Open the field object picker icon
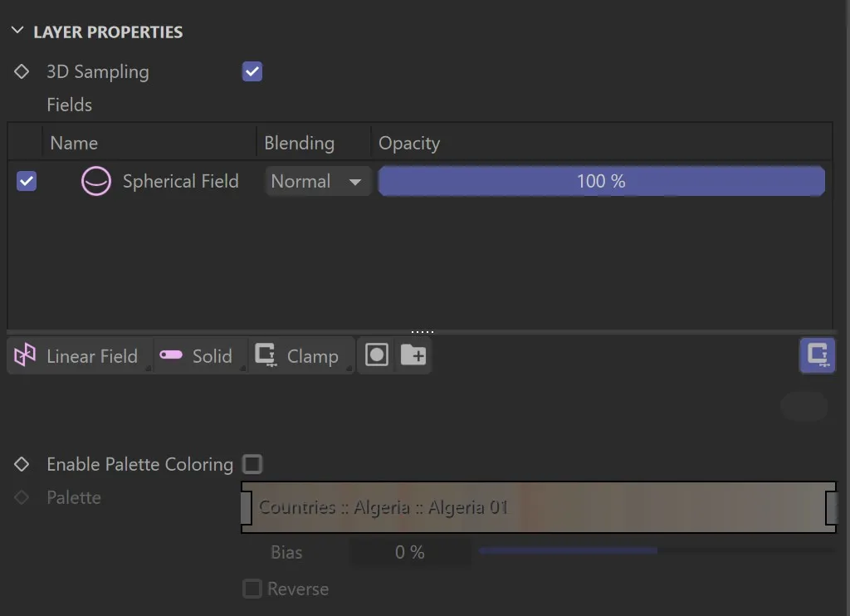The width and height of the screenshot is (850, 616). point(376,355)
